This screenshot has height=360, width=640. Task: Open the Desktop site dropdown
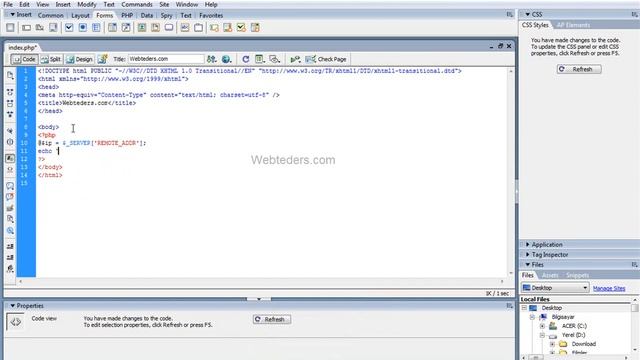(x=555, y=288)
